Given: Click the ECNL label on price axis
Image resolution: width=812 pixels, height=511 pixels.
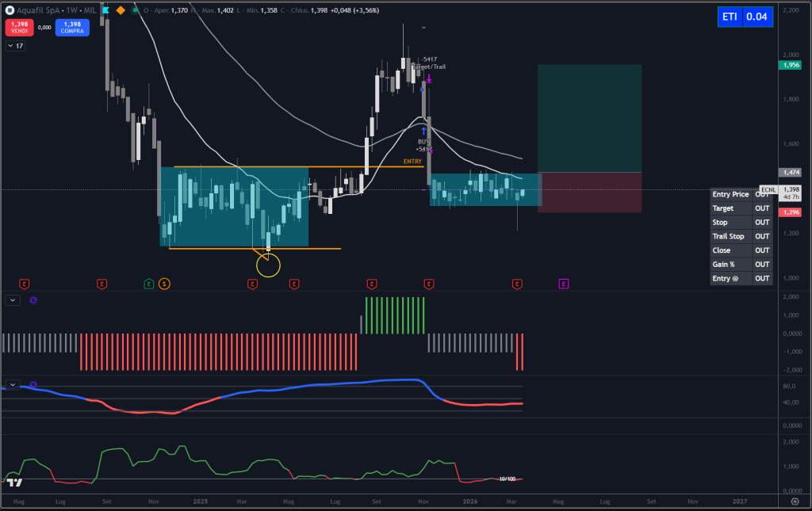Looking at the screenshot, I should 769,190.
